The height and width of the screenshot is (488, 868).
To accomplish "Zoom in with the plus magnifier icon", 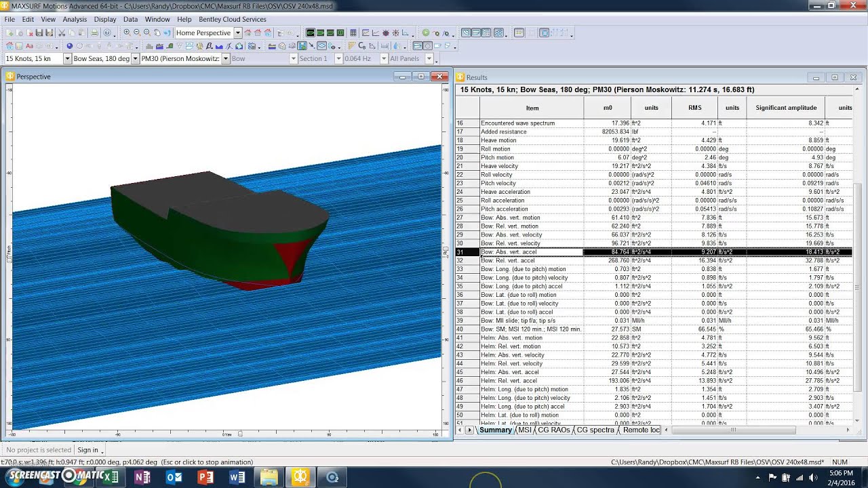I will pyautogui.click(x=127, y=33).
